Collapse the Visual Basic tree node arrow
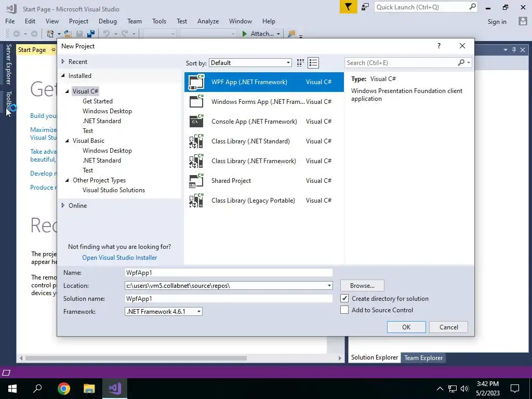The height and width of the screenshot is (399, 532). coord(67,140)
